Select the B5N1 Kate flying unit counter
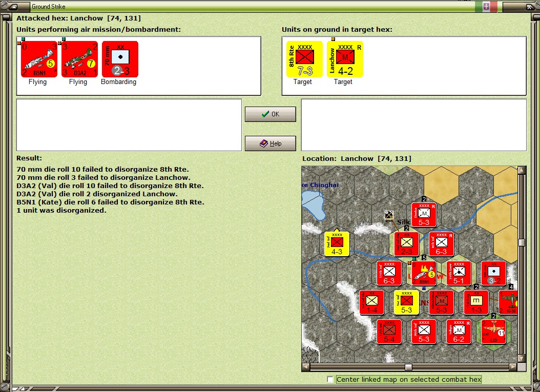Image resolution: width=540 pixels, height=392 pixels. 39,59
